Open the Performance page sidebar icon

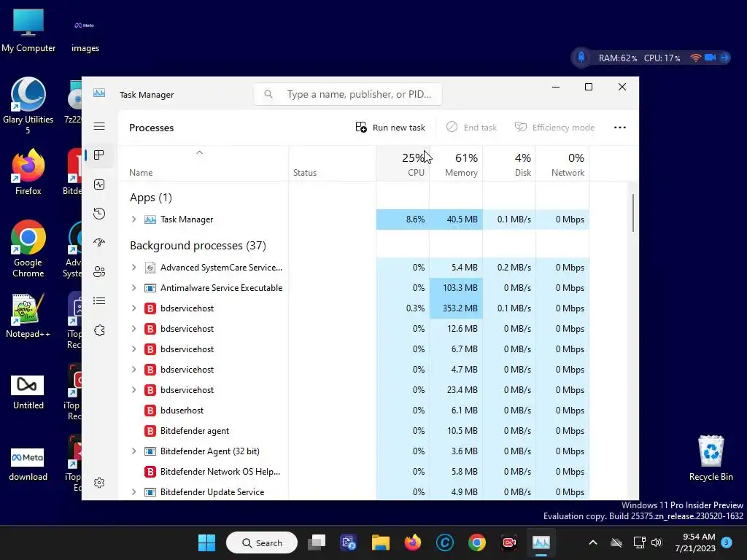[99, 184]
